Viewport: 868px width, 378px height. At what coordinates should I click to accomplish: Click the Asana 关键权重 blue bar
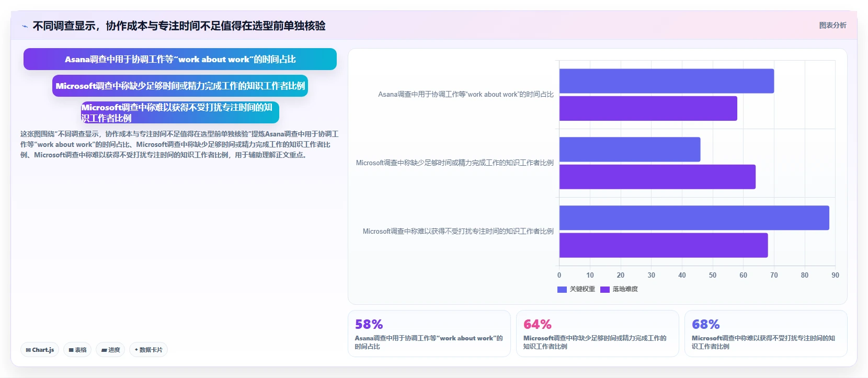click(x=667, y=81)
